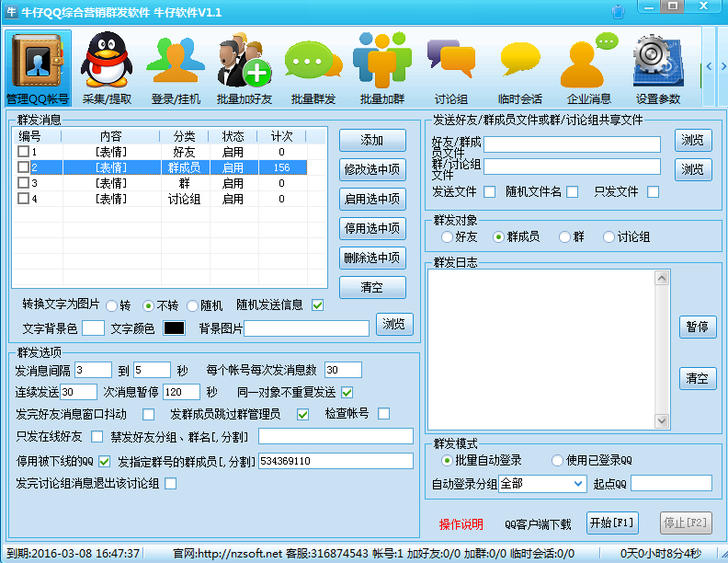Image resolution: width=728 pixels, height=563 pixels.
Task: Open the 批量加好友 icon
Action: click(245, 68)
